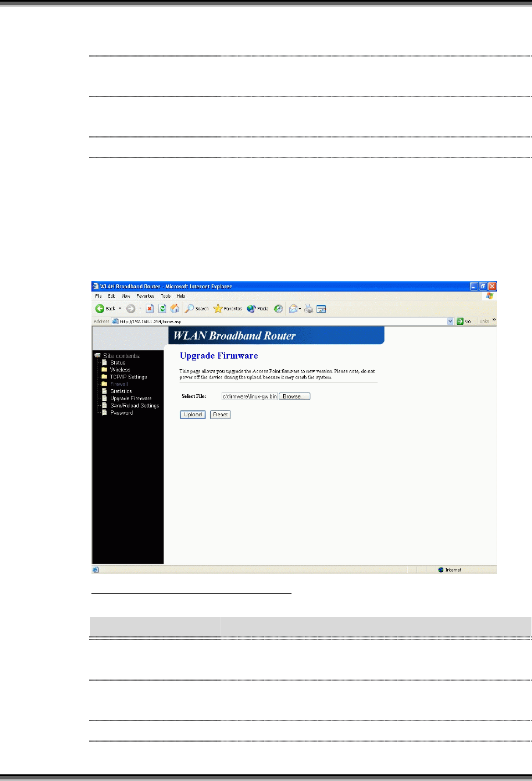Open the Tools menu
Viewport: 532px width, 781px height.
(x=166, y=296)
